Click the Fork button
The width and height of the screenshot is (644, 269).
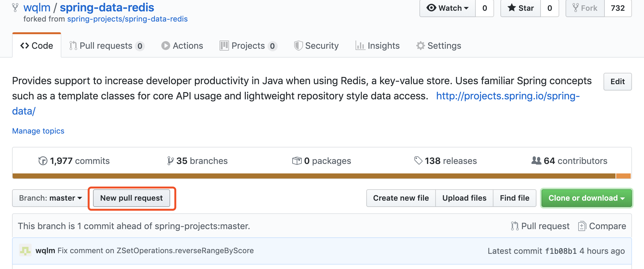coord(585,8)
